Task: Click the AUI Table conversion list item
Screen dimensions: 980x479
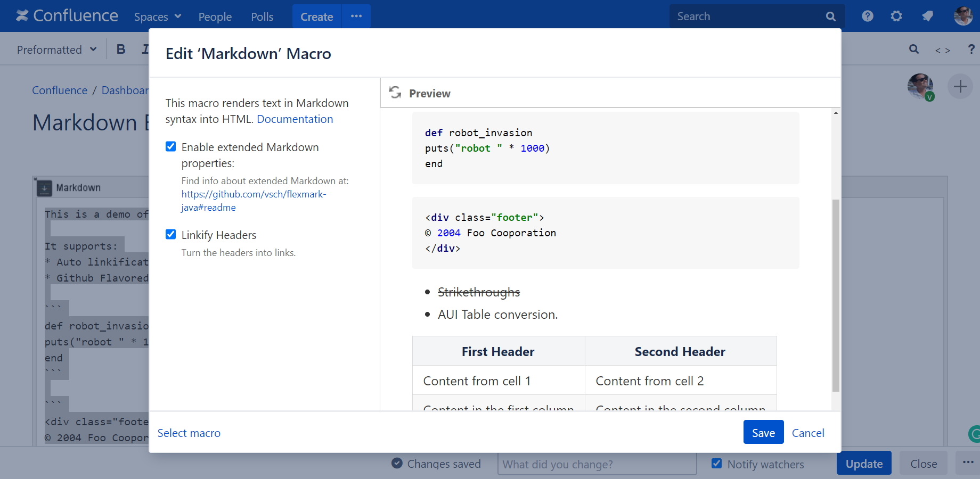Action: pyautogui.click(x=498, y=315)
